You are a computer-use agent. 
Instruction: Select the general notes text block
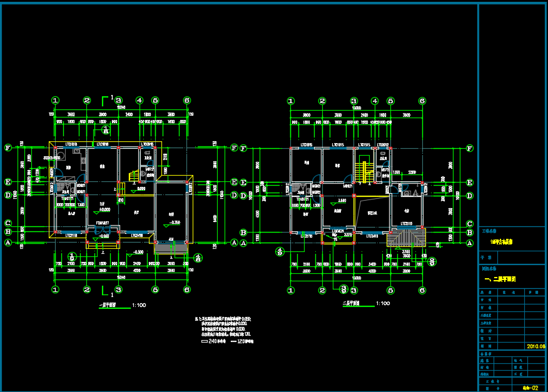click(223, 326)
